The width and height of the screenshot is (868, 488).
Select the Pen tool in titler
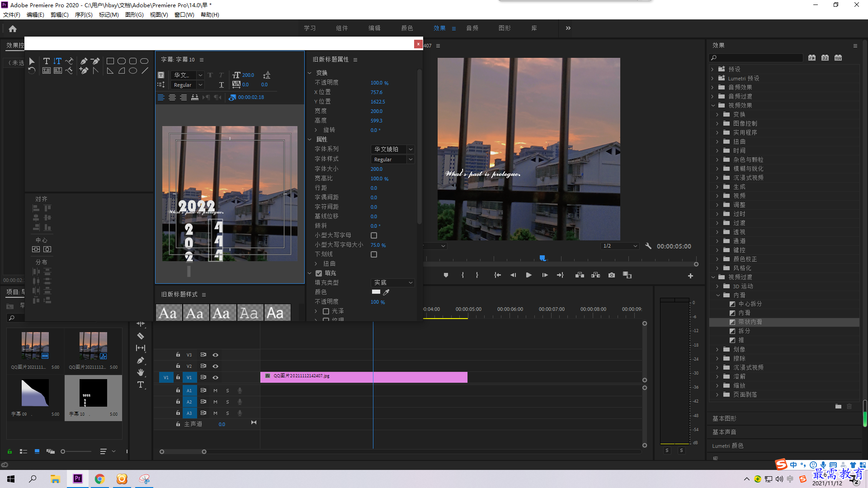pos(84,61)
